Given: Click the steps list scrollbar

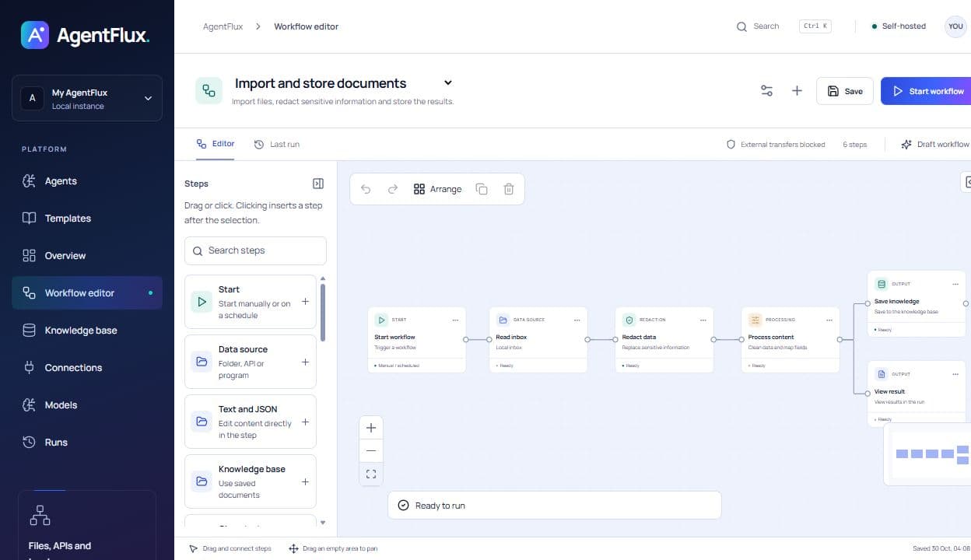Looking at the screenshot, I should point(323,311).
